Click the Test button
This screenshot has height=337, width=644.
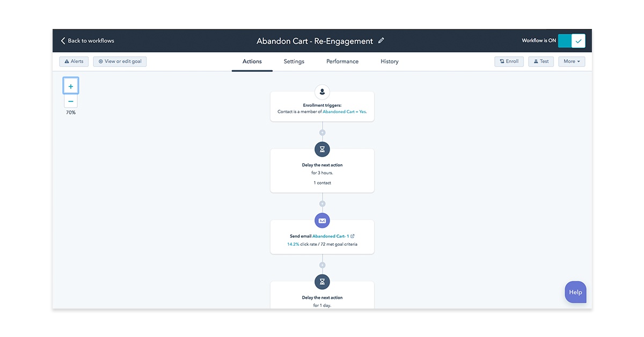(x=541, y=61)
